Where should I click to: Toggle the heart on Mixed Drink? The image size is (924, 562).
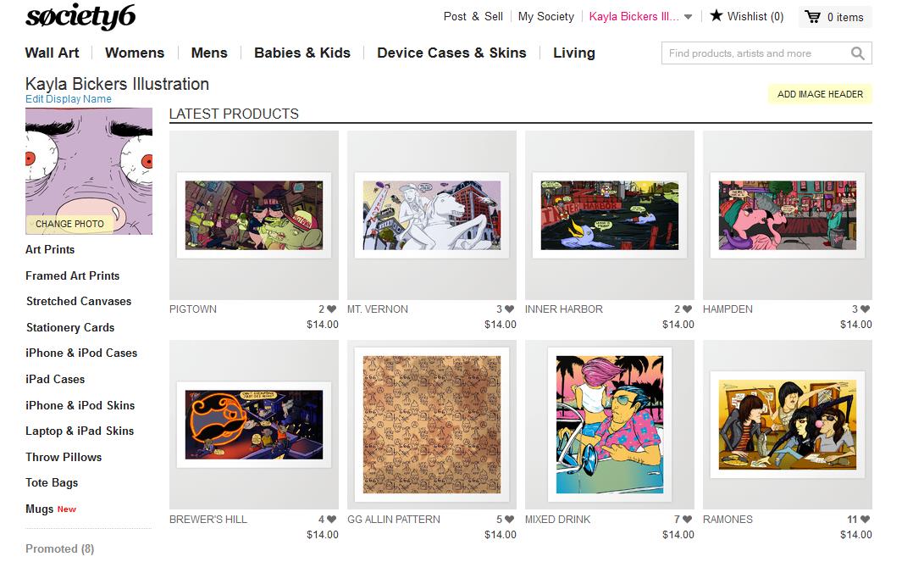tap(687, 520)
